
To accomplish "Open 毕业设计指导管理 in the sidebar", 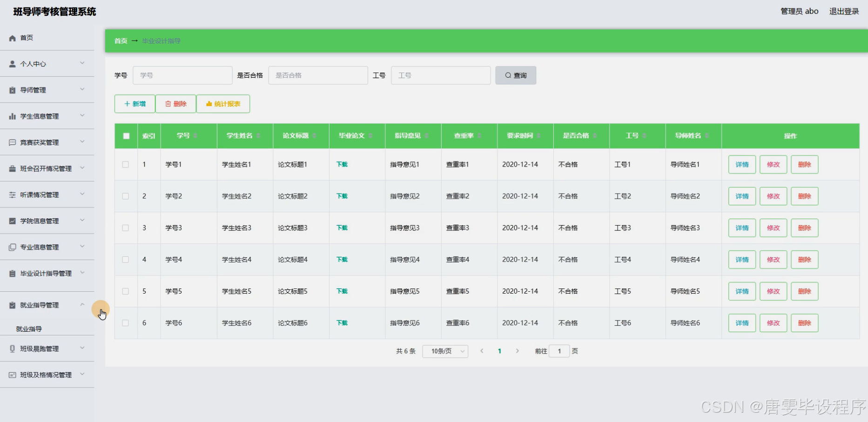I will tap(47, 274).
